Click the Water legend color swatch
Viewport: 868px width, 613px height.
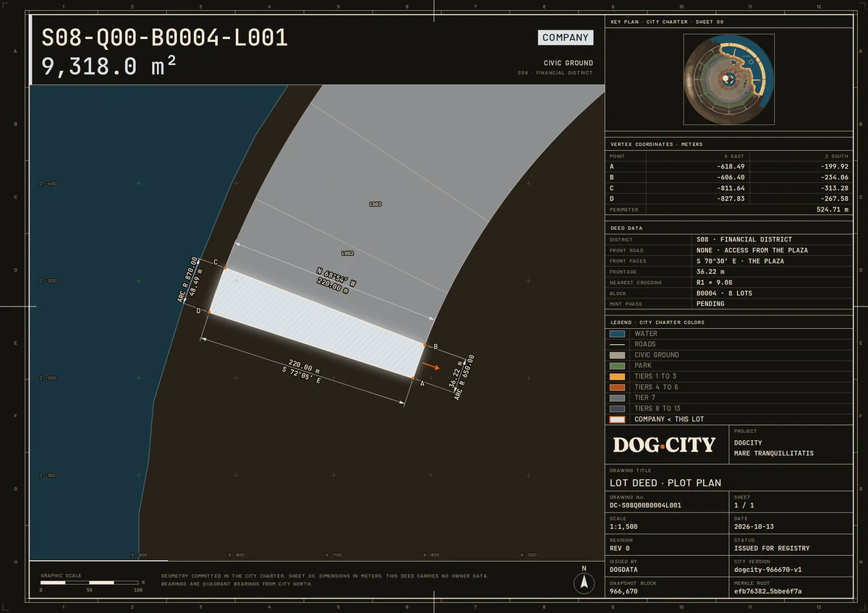[617, 334]
